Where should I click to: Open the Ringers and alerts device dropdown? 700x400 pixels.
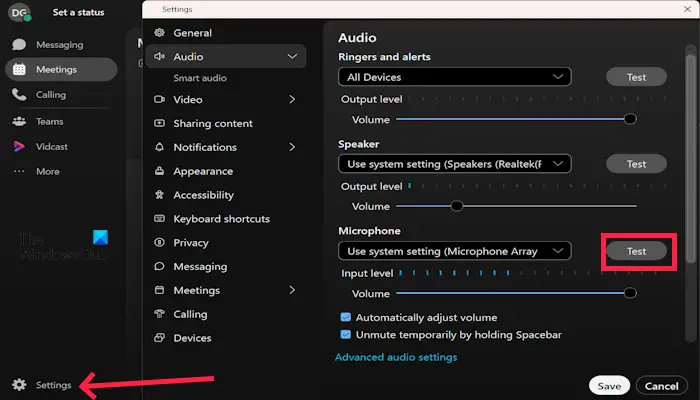(455, 77)
